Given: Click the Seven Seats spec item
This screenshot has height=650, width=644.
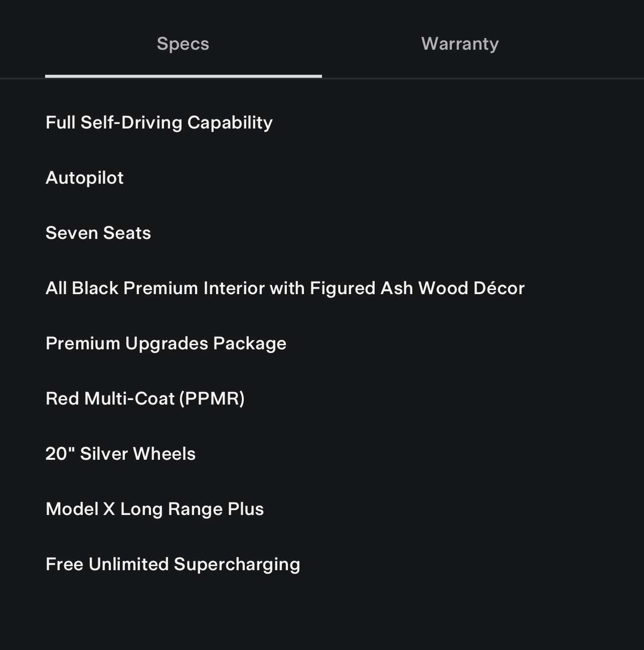Looking at the screenshot, I should point(98,233).
